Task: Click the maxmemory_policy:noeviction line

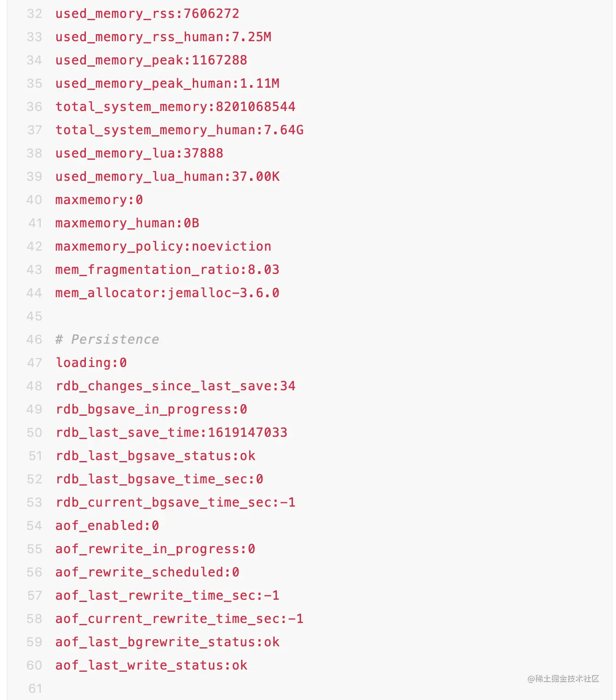Action: click(x=163, y=247)
